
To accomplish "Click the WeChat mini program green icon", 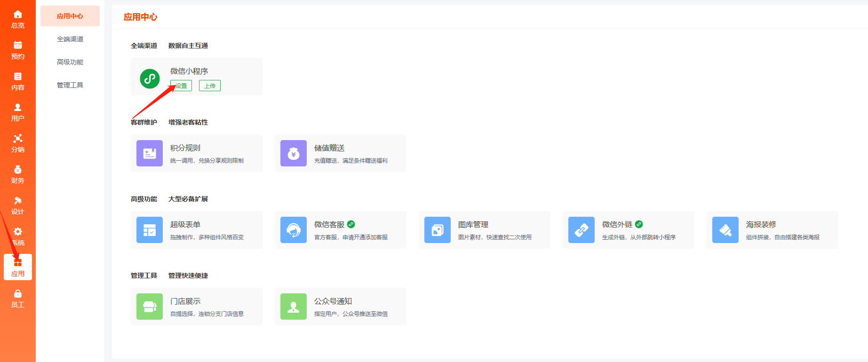I will [x=150, y=79].
